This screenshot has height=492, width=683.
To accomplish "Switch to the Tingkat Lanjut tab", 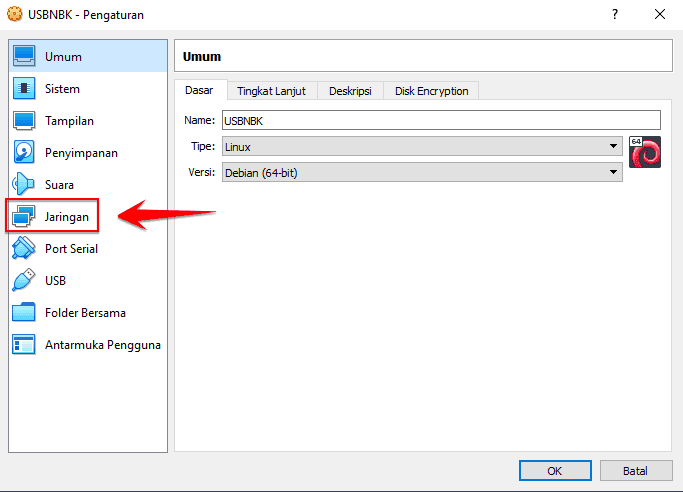I will [271, 91].
